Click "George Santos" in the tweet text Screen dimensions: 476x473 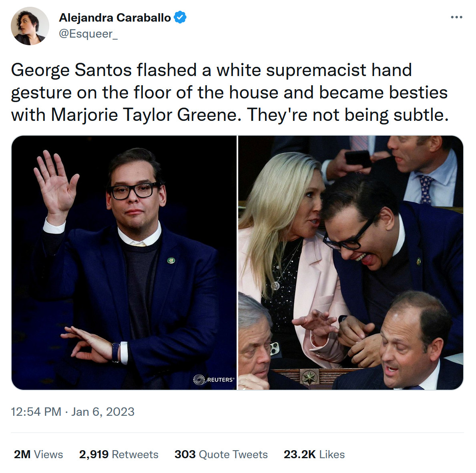pyautogui.click(x=71, y=70)
